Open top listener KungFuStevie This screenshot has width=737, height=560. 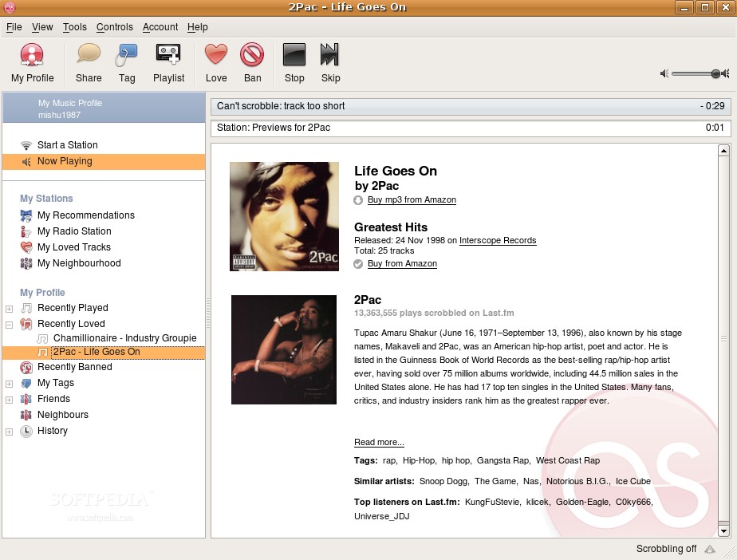[491, 503]
